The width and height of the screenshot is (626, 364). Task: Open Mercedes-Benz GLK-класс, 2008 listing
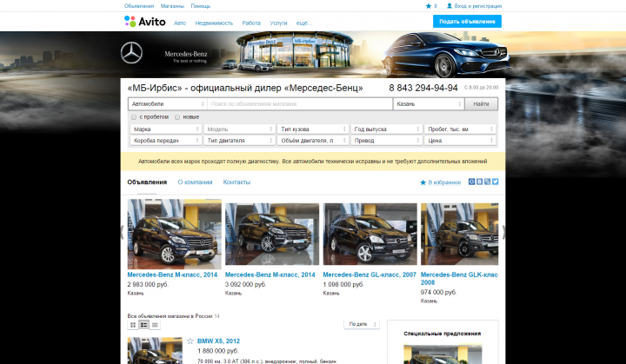click(460, 279)
